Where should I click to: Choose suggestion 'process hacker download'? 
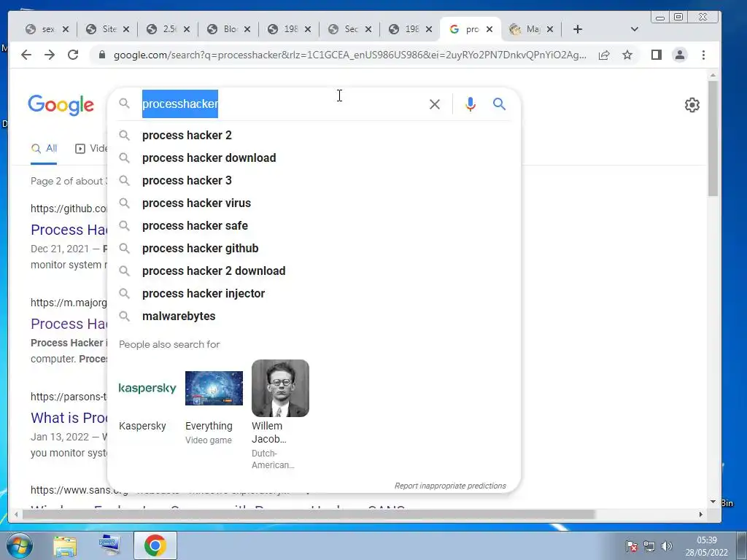[314, 157]
